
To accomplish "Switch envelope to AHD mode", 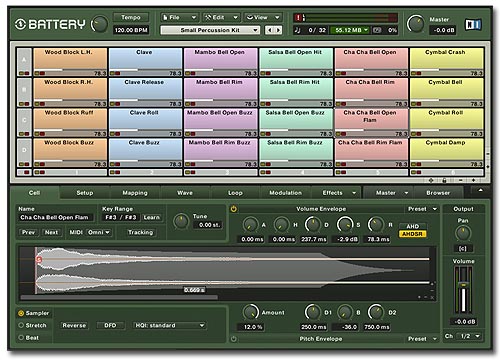I will [412, 226].
